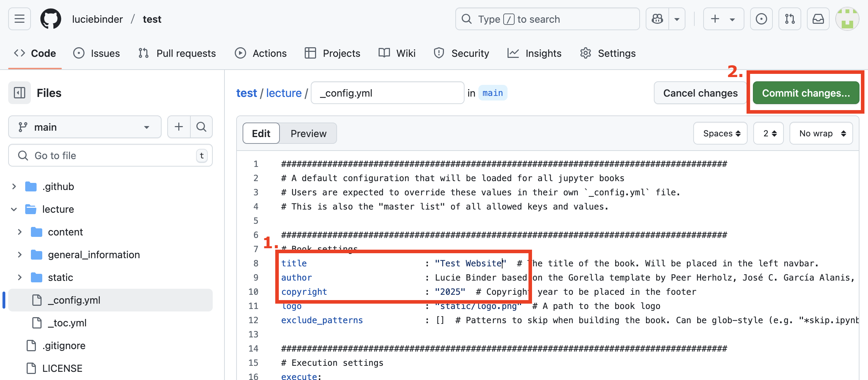Switch to the Preview tab
The height and width of the screenshot is (380, 868).
[308, 133]
